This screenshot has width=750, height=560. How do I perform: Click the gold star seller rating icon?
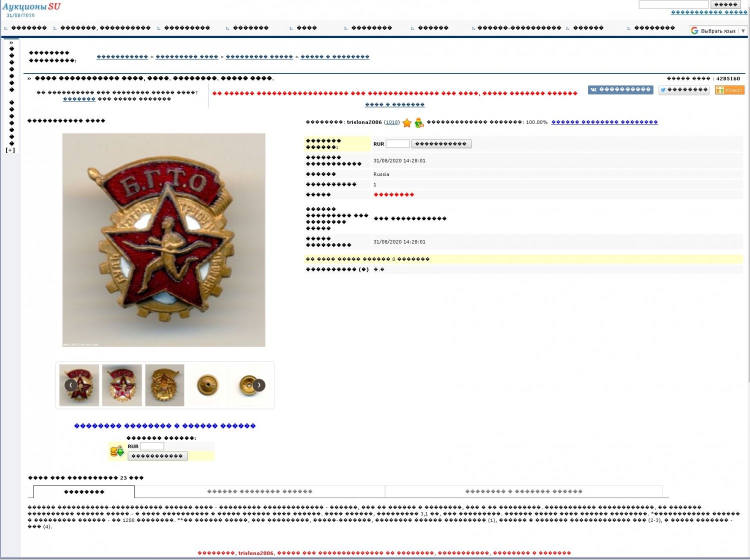pyautogui.click(x=407, y=122)
